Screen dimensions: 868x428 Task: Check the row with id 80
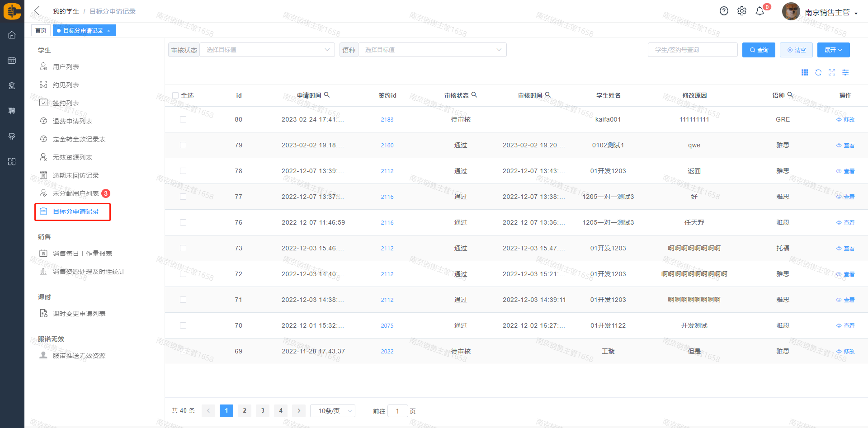click(183, 119)
